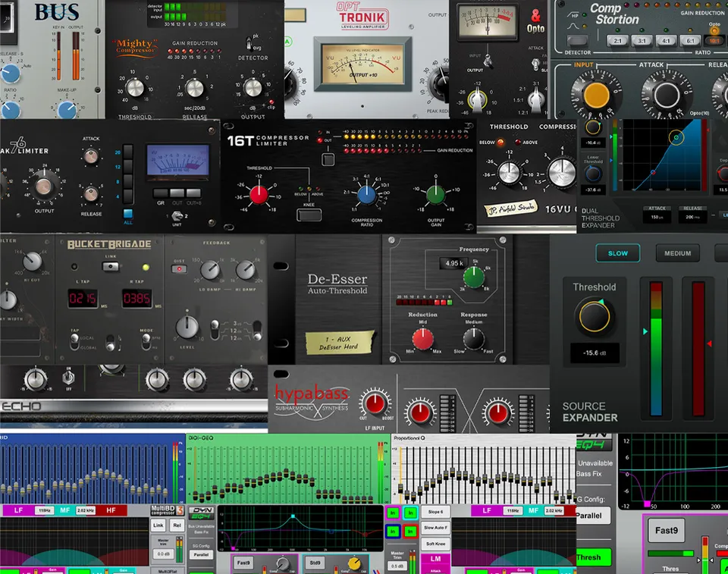Select the MF band tab
The width and height of the screenshot is (728, 574).
pyautogui.click(x=64, y=510)
